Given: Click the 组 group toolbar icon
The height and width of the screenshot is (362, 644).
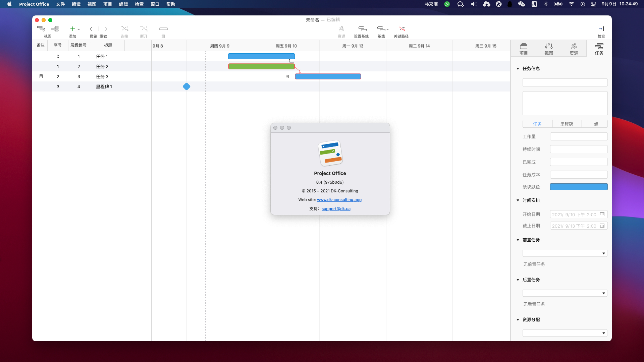Looking at the screenshot, I should click(163, 29).
